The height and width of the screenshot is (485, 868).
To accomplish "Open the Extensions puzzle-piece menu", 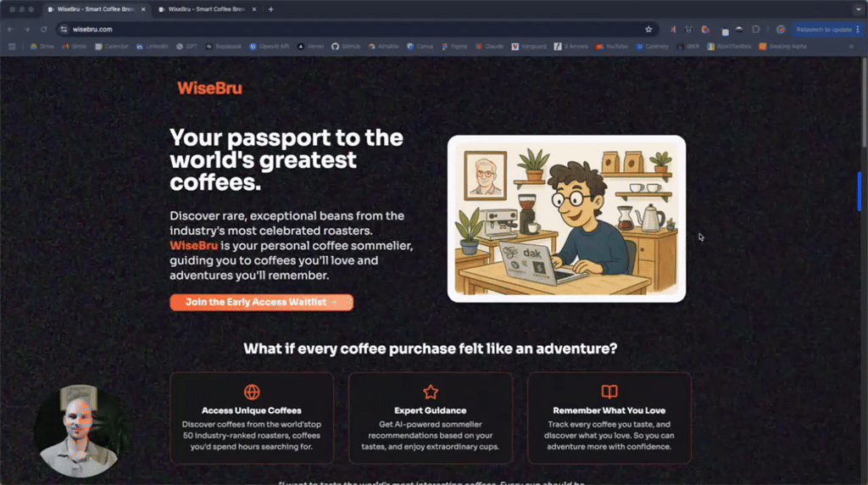I will 755,30.
